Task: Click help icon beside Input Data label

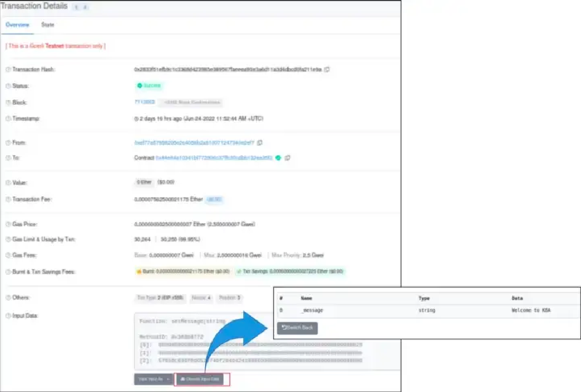Action: pos(8,316)
